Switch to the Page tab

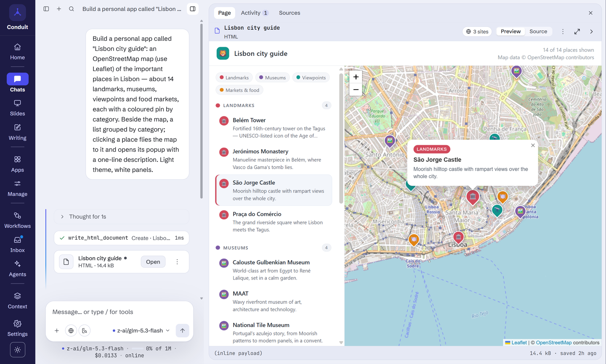[x=224, y=13]
